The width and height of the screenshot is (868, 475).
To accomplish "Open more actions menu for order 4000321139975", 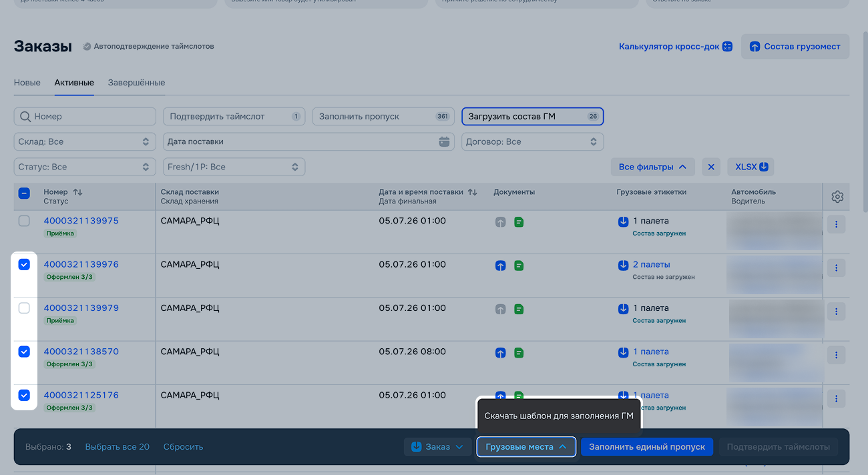I will pyautogui.click(x=837, y=224).
